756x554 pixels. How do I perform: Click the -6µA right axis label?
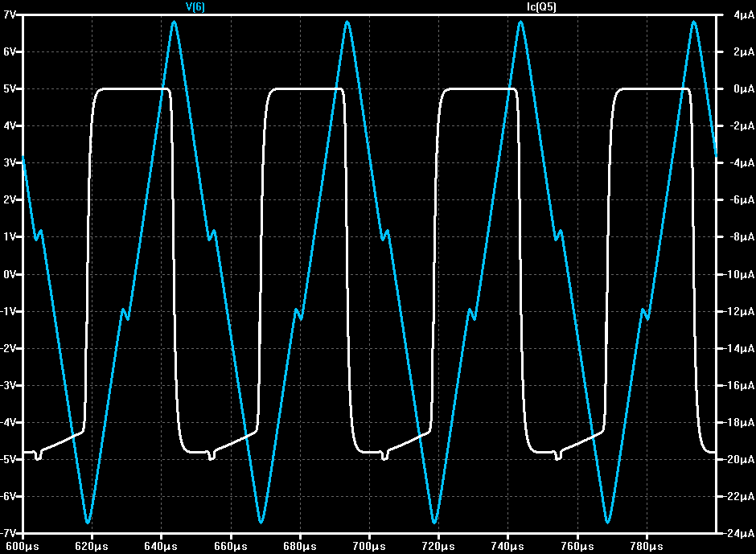coord(742,199)
